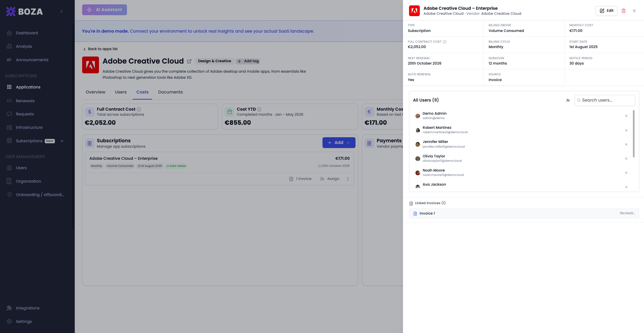
Task: Click Assign on the Enterprise subscription
Action: [x=330, y=179]
